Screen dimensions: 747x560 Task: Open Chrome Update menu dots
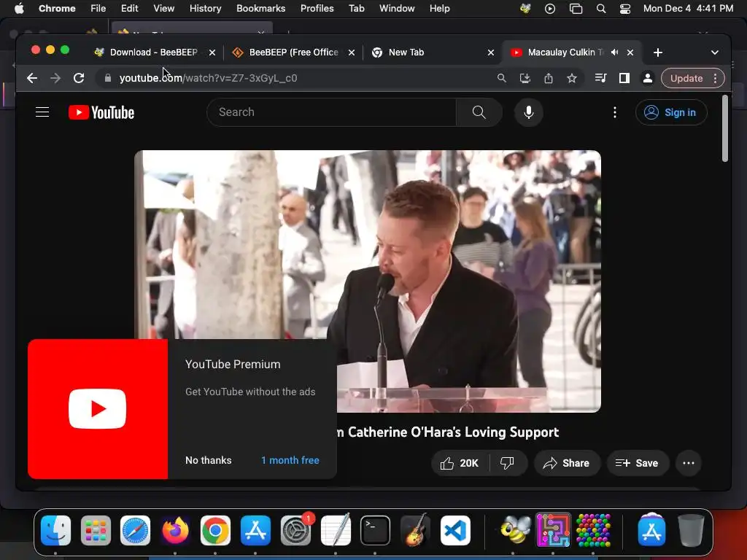tap(715, 78)
